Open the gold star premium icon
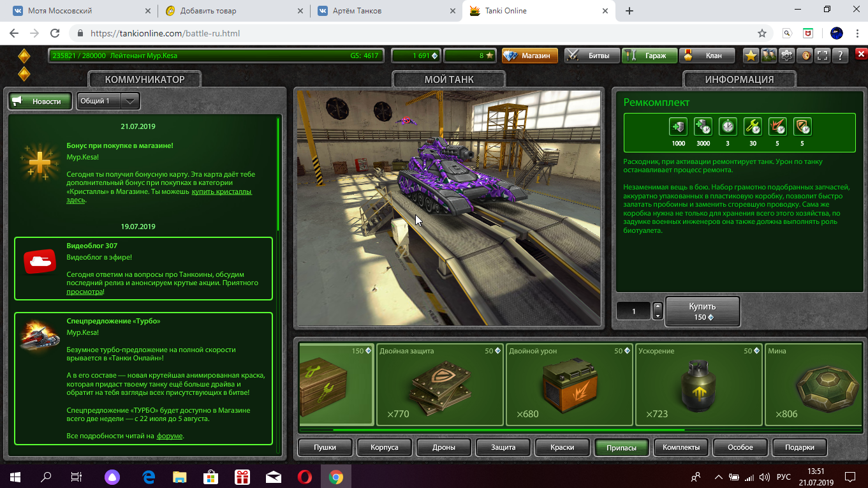The height and width of the screenshot is (488, 868). 751,55
